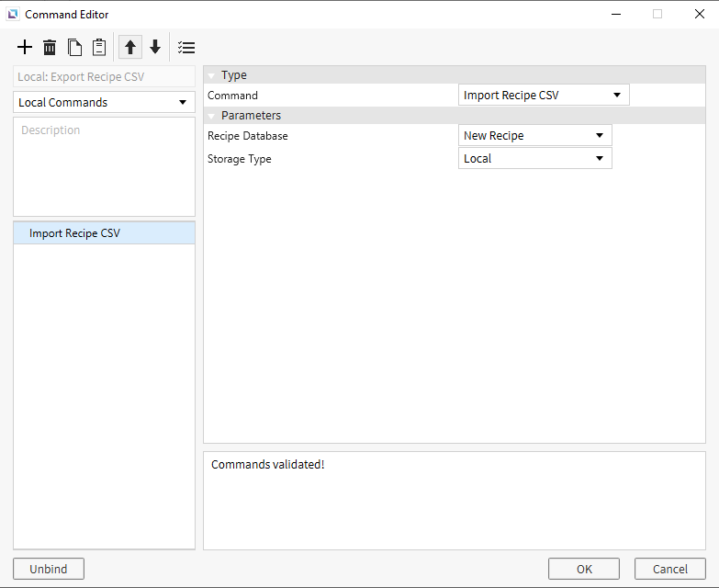The width and height of the screenshot is (719, 588).
Task: Open the Recipe Database dropdown
Action: pyautogui.click(x=535, y=135)
